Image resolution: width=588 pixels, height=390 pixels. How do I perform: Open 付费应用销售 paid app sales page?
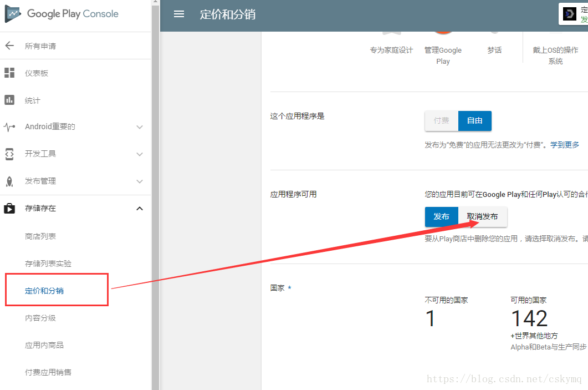click(48, 372)
